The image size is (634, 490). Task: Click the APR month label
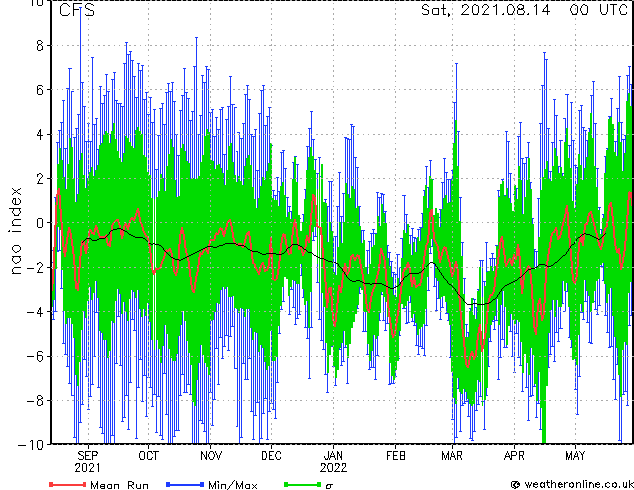[x=514, y=456]
